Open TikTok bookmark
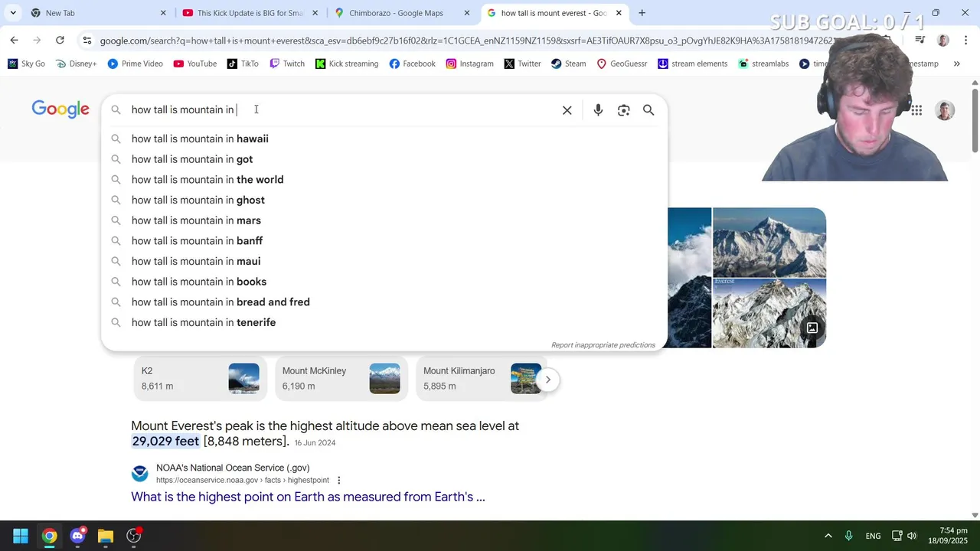The image size is (980, 551). (x=243, y=64)
